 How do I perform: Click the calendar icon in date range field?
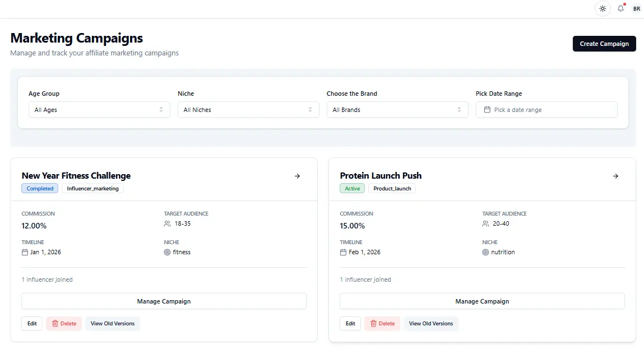[x=487, y=110]
